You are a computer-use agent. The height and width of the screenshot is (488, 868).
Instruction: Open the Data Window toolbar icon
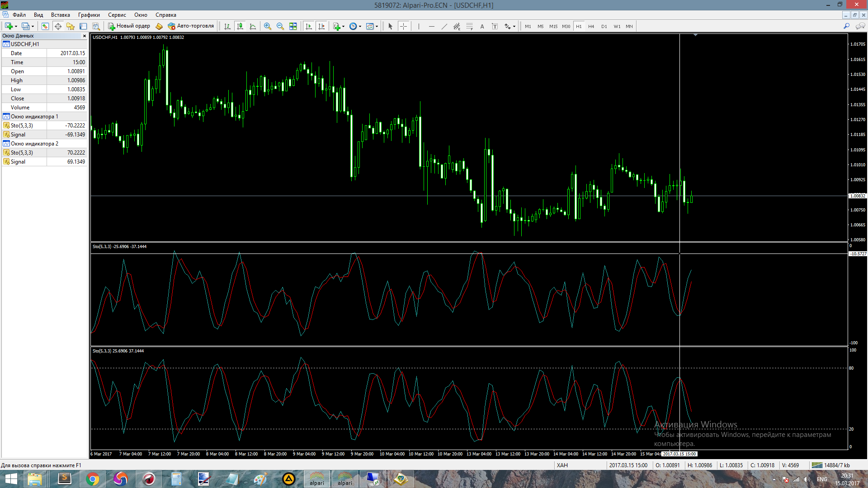(x=58, y=26)
